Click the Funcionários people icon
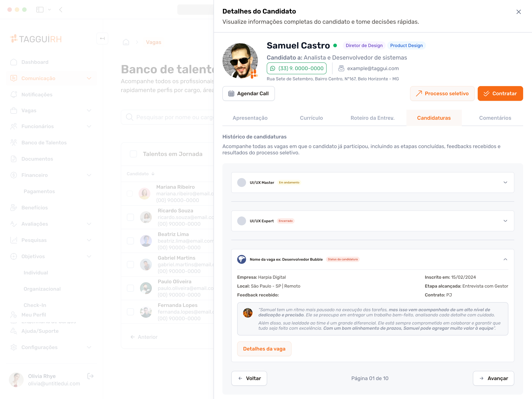 click(x=14, y=126)
